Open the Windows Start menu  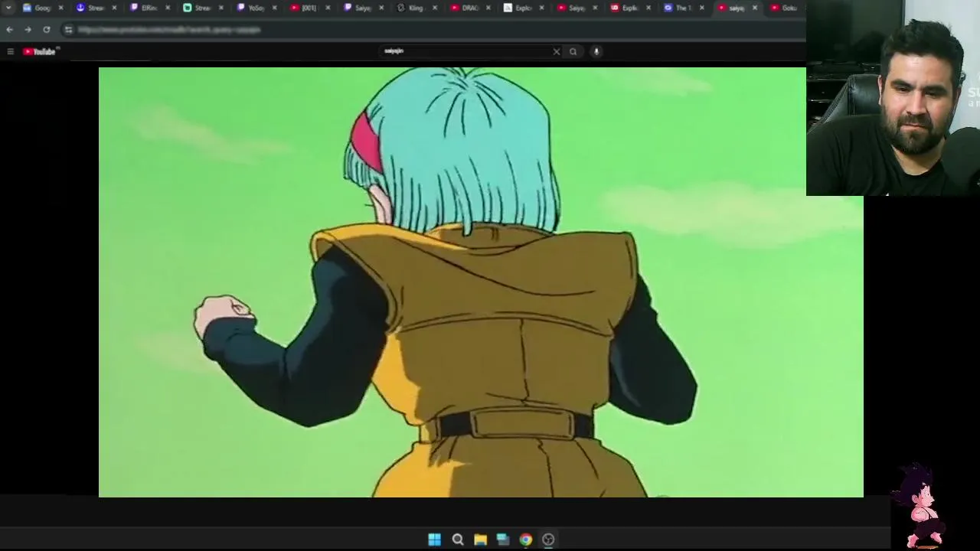pyautogui.click(x=434, y=540)
